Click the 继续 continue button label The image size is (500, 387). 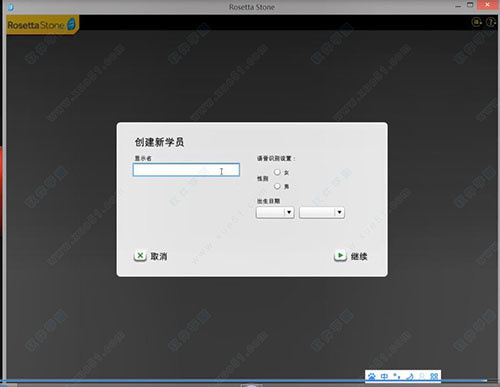359,256
